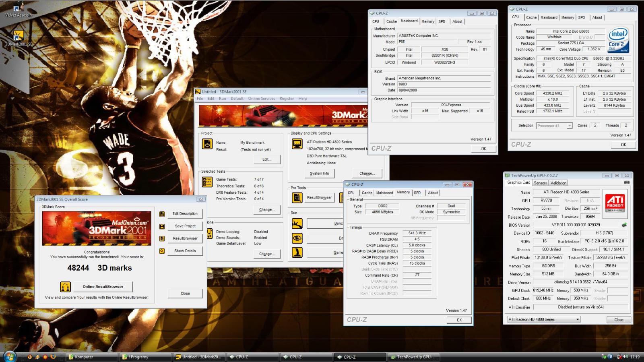
Task: Select the SPD tab in the CPU-Z memory window
Action: pos(417,193)
